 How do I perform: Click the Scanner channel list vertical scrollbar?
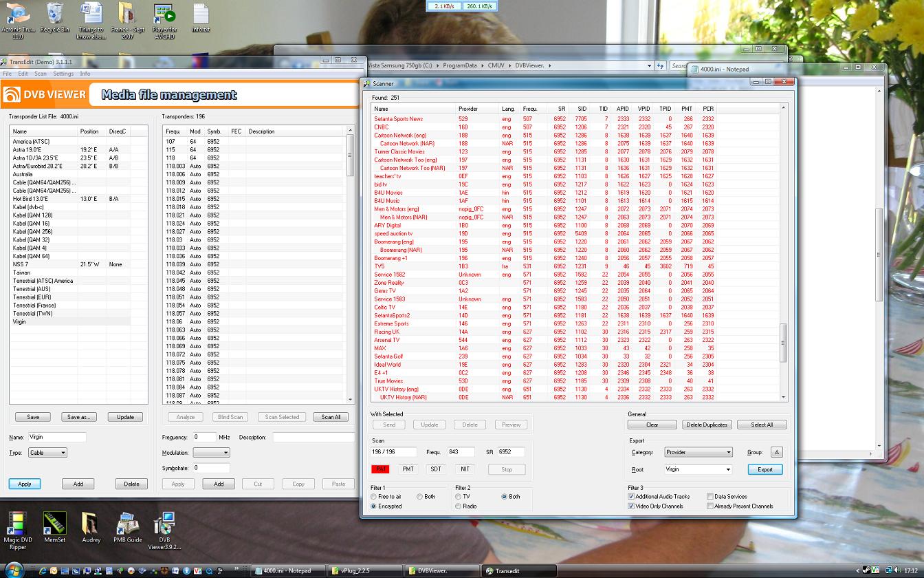pyautogui.click(x=783, y=252)
